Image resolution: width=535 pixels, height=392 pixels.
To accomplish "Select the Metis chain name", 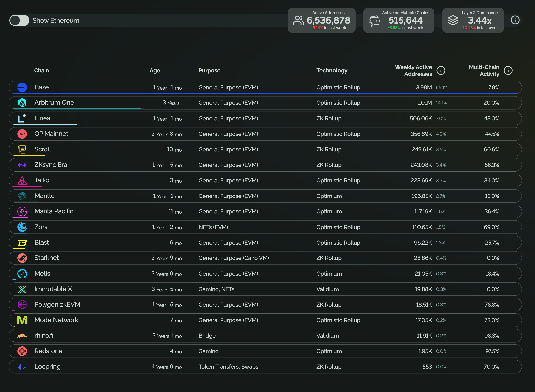I will pos(42,273).
